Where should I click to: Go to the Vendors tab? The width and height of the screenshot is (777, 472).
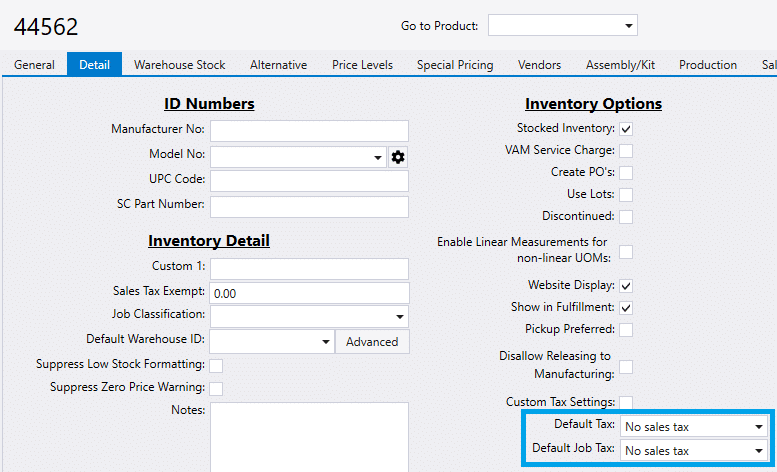pyautogui.click(x=539, y=65)
